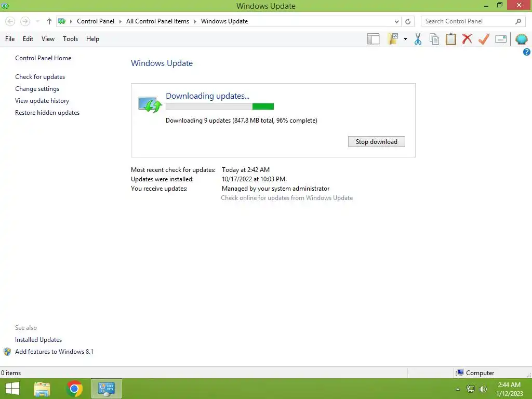The height and width of the screenshot is (399, 532).
Task: Open Restore hidden updates
Action: [x=47, y=113]
